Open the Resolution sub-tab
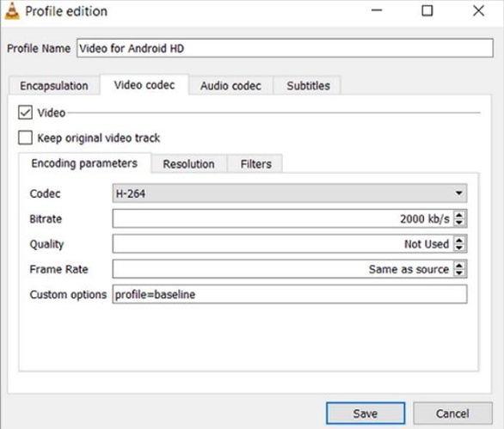 click(188, 164)
